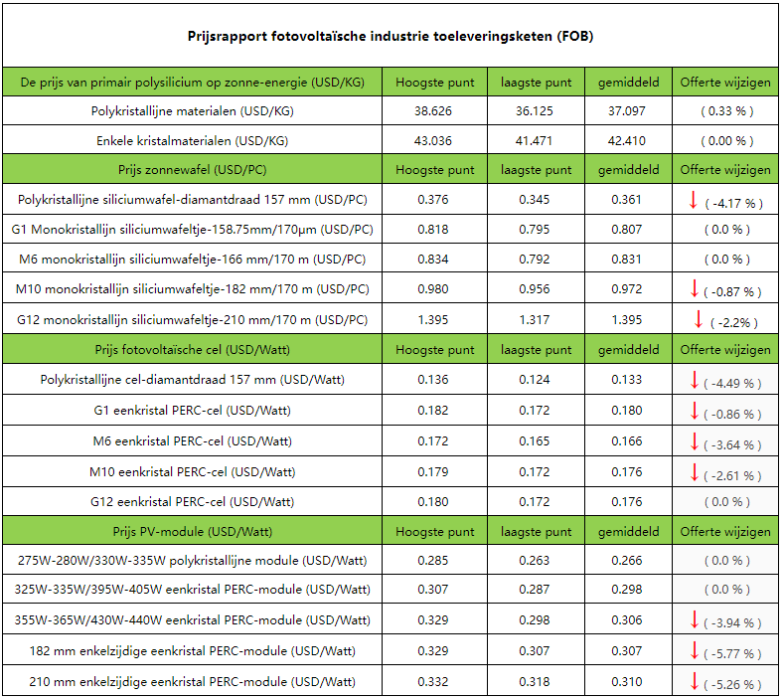Screen dimensions: 784x699
Task: Click red down arrow beside -3.94 %
Action: [694, 619]
